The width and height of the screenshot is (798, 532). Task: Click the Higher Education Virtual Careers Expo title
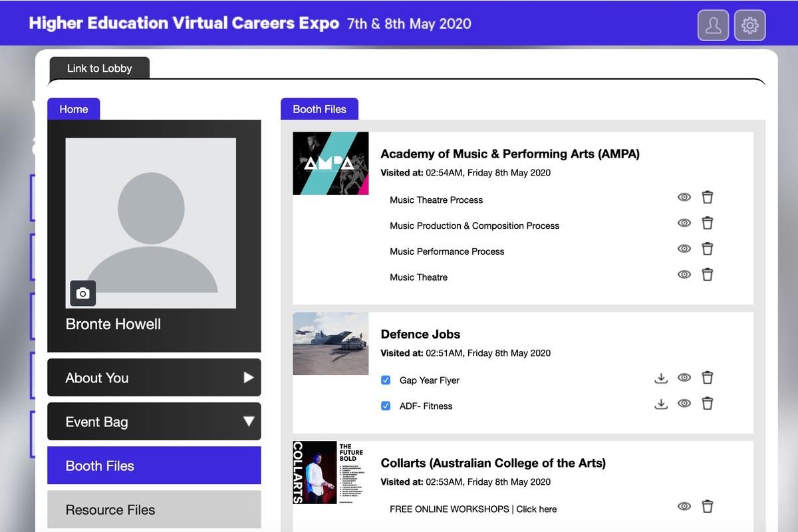click(184, 23)
